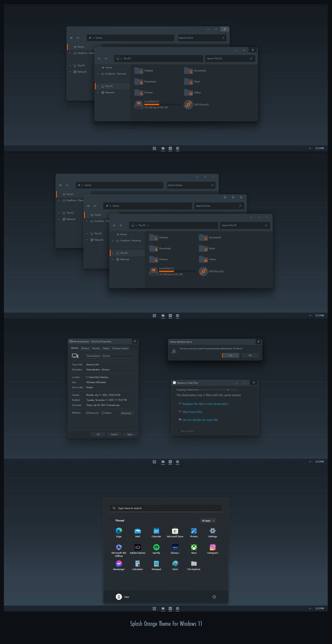Toggle the Read-only attribute checkbox
This screenshot has height=644, width=332.
[x=88, y=413]
